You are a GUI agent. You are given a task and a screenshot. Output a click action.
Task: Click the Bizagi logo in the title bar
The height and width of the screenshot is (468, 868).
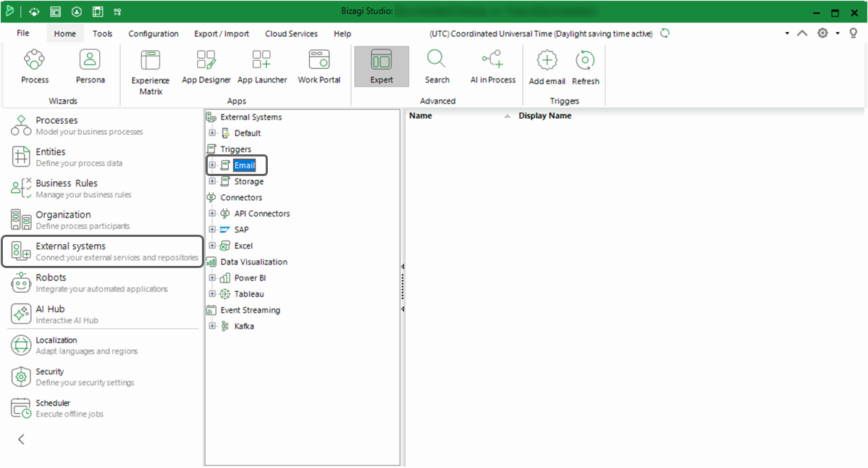pyautogui.click(x=10, y=11)
